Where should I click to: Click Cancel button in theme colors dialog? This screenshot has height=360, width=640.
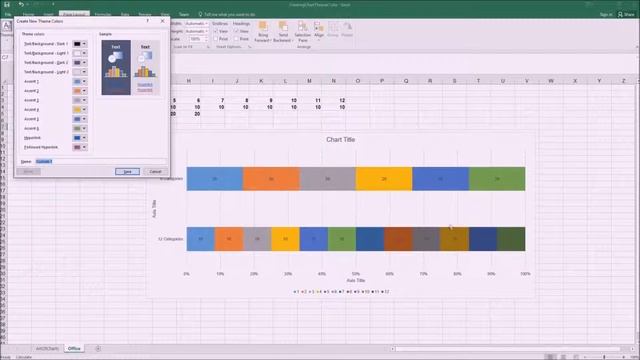point(156,171)
